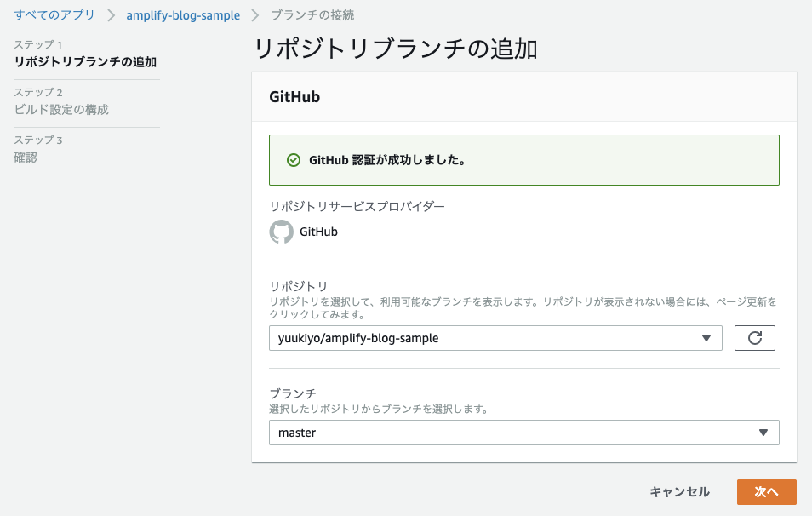Click the GitHub logo icon
Image resolution: width=812 pixels, height=516 pixels.
pos(281,231)
